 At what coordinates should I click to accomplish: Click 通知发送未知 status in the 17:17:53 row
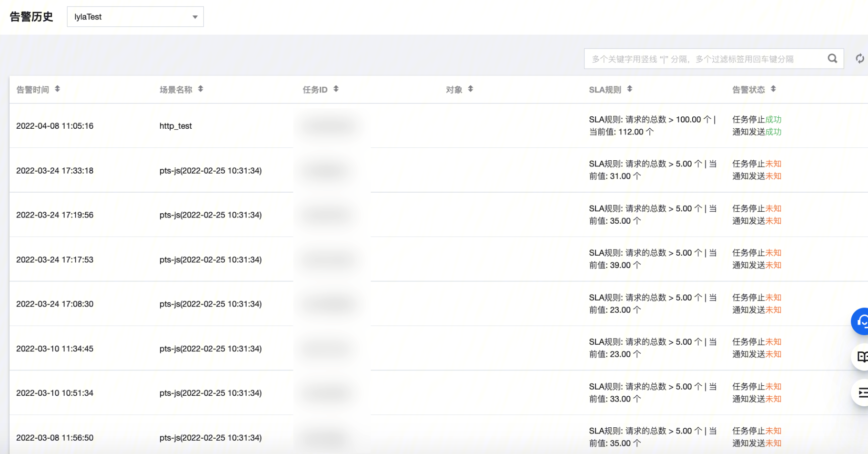pyautogui.click(x=757, y=266)
